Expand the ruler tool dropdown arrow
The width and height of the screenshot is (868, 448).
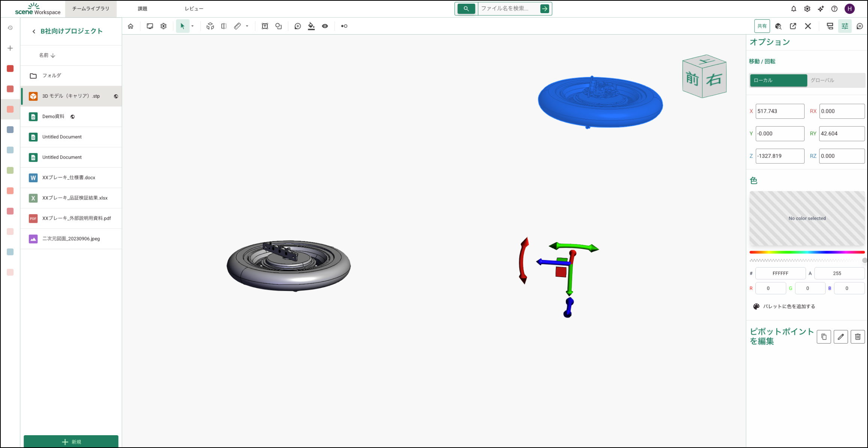[247, 26]
